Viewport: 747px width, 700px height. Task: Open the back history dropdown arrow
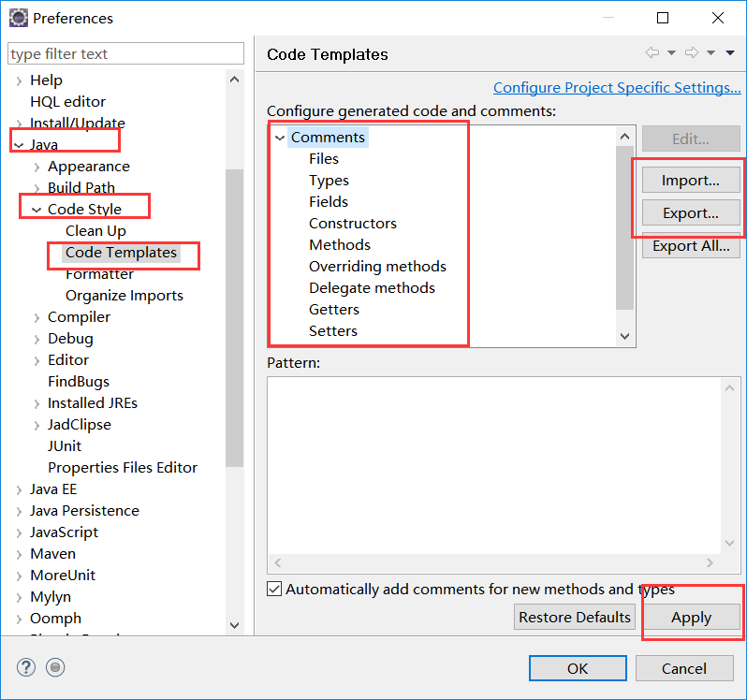pos(671,52)
